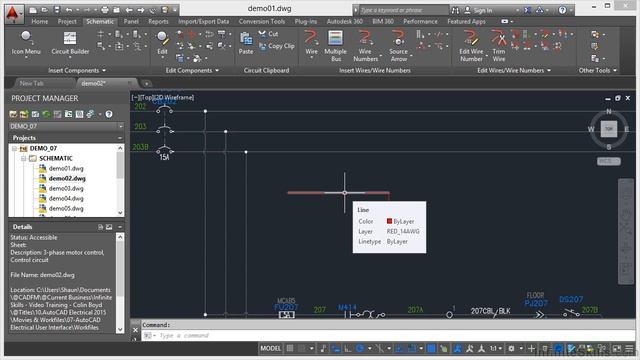Switch to the Project ribbon tab
640x360 pixels.
(67, 21)
